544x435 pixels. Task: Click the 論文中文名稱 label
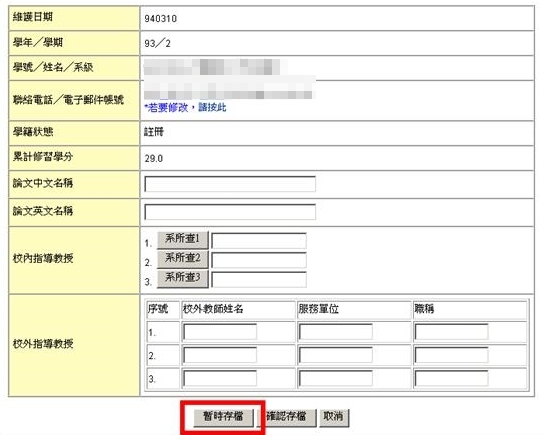click(43, 183)
